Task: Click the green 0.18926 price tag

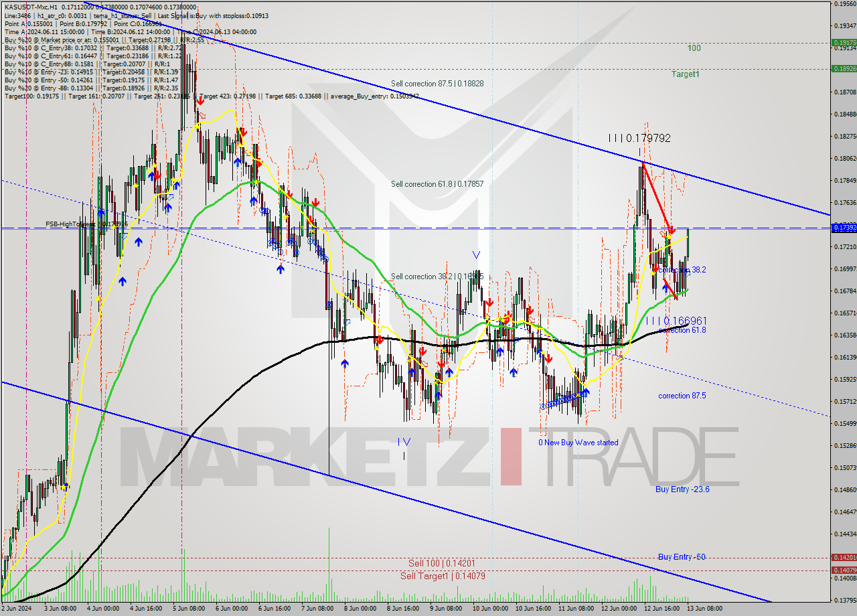Action: (x=844, y=68)
